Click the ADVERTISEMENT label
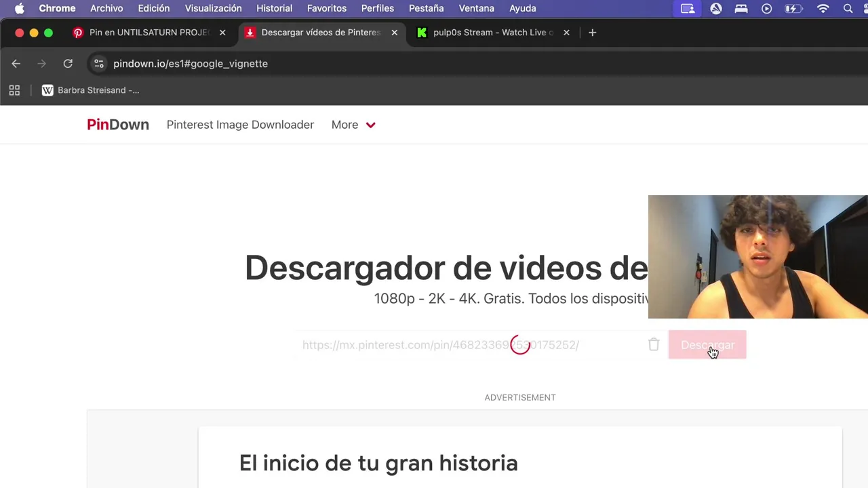Image resolution: width=868 pixels, height=488 pixels. tap(520, 397)
